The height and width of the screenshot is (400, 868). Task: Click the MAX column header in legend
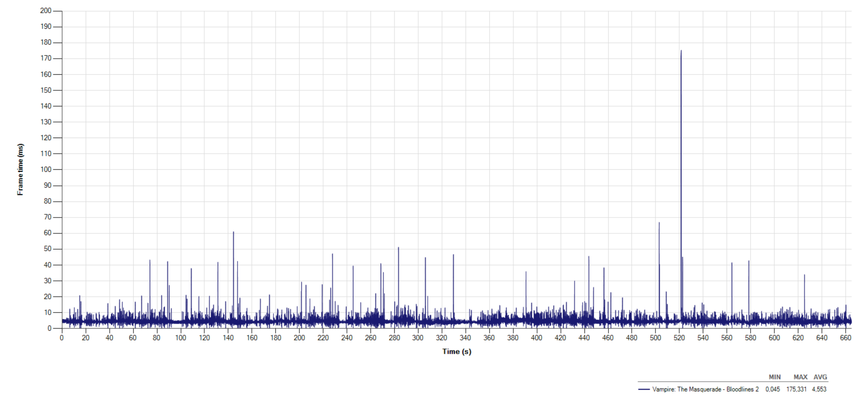(800, 377)
